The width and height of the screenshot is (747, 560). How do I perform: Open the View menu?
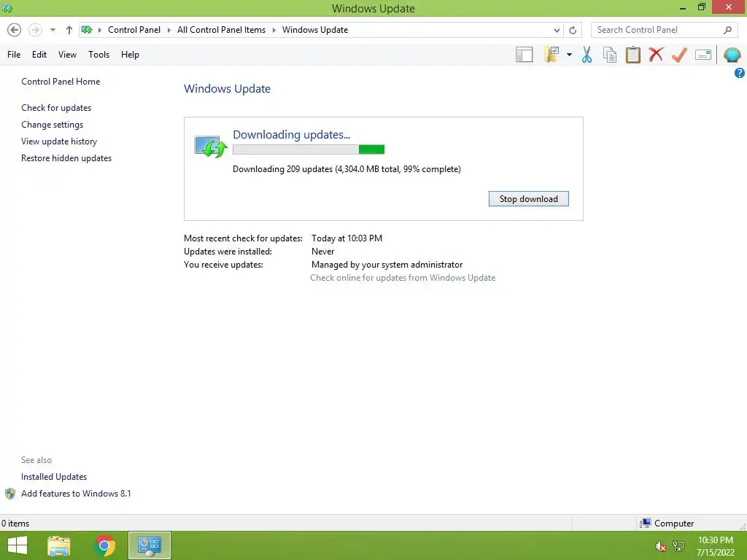point(67,54)
